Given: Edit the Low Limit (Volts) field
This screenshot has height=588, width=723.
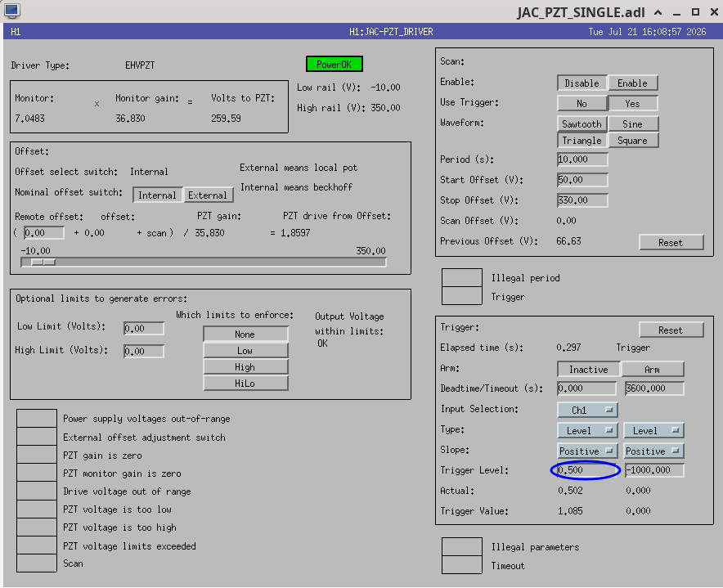Looking at the screenshot, I should click(x=144, y=329).
